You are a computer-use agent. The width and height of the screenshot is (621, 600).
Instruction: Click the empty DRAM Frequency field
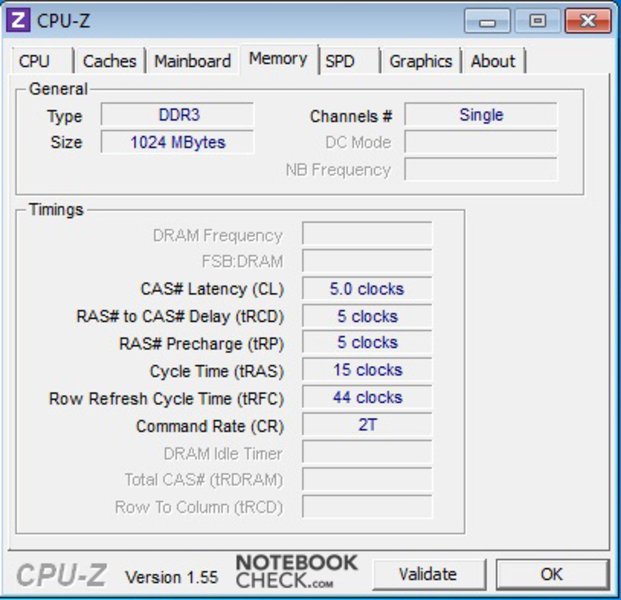pos(367,234)
